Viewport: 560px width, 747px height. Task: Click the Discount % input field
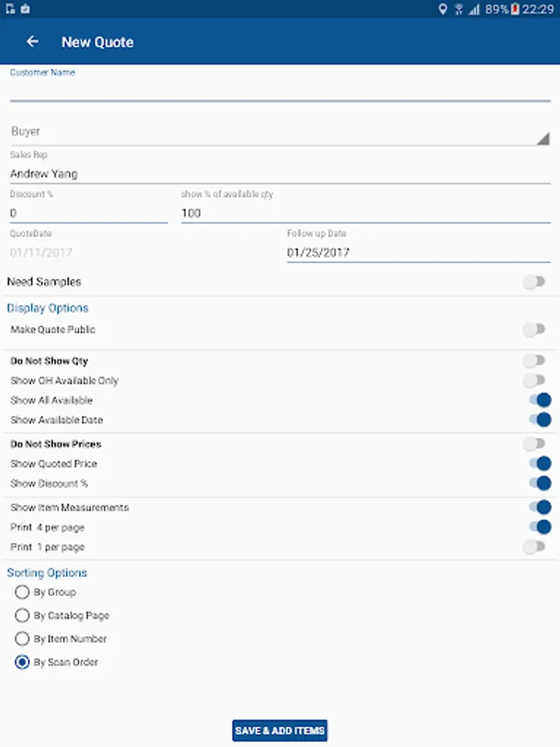click(89, 213)
